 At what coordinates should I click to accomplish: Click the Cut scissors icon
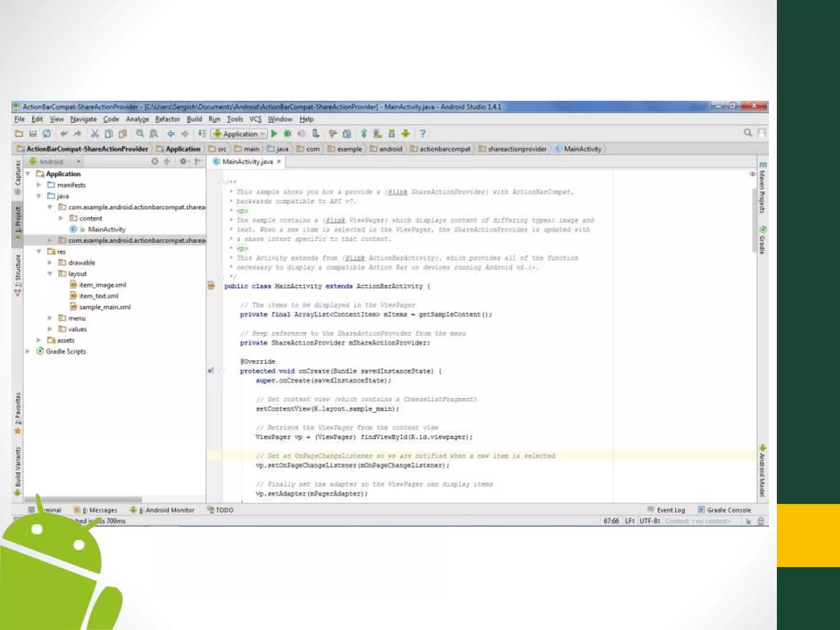pyautogui.click(x=95, y=134)
